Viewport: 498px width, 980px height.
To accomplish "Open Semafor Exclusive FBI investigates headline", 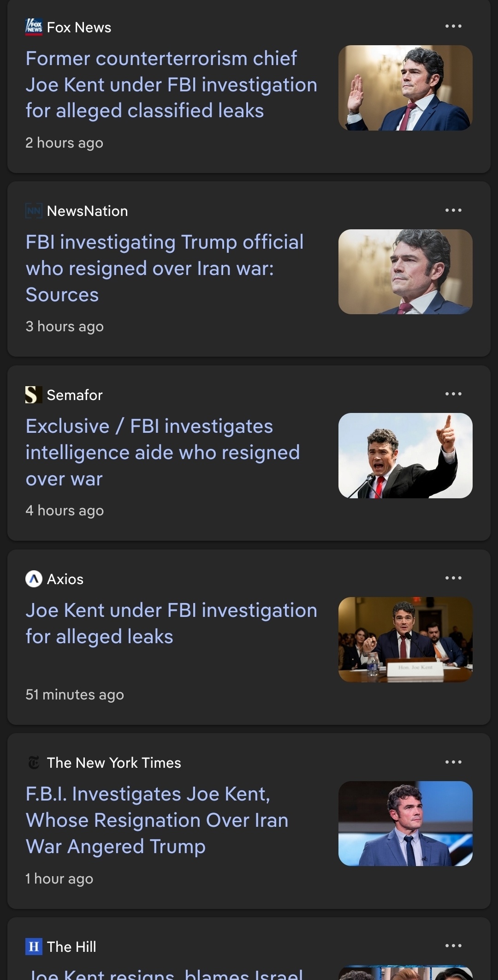I will tap(162, 452).
